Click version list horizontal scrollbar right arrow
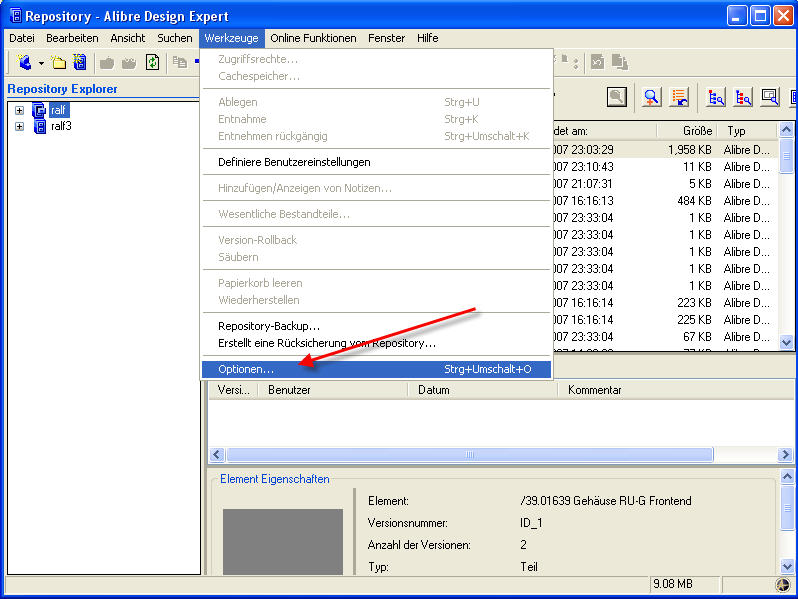The image size is (798, 599). click(785, 454)
